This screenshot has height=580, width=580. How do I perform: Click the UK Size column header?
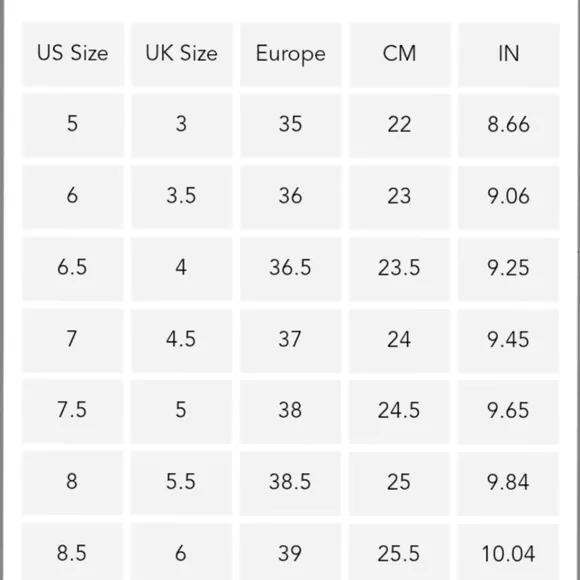click(182, 54)
